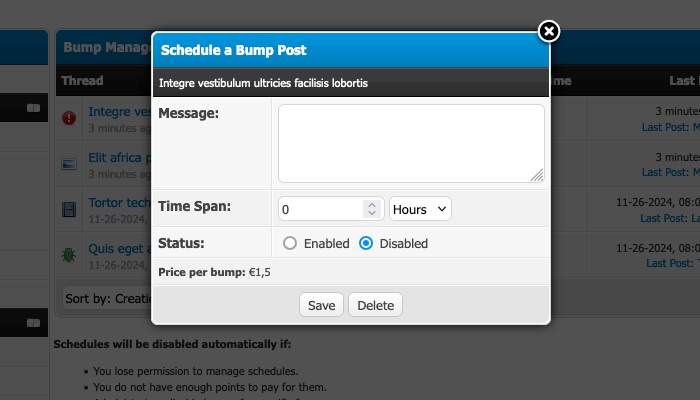Click inside the Message text area

[x=410, y=143]
